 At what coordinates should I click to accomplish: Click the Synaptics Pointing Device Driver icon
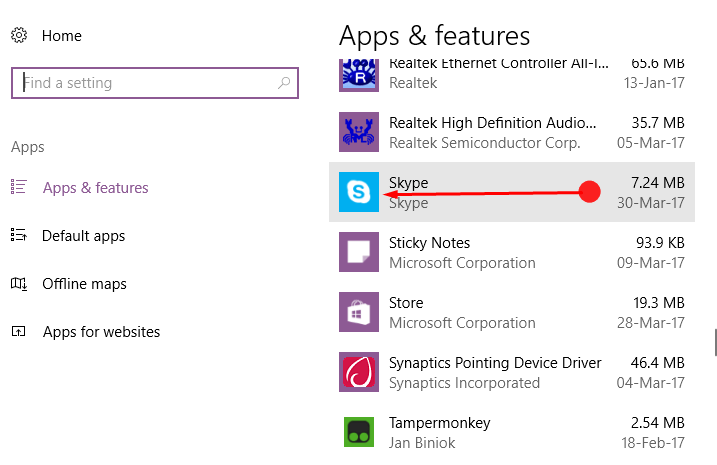(x=359, y=372)
